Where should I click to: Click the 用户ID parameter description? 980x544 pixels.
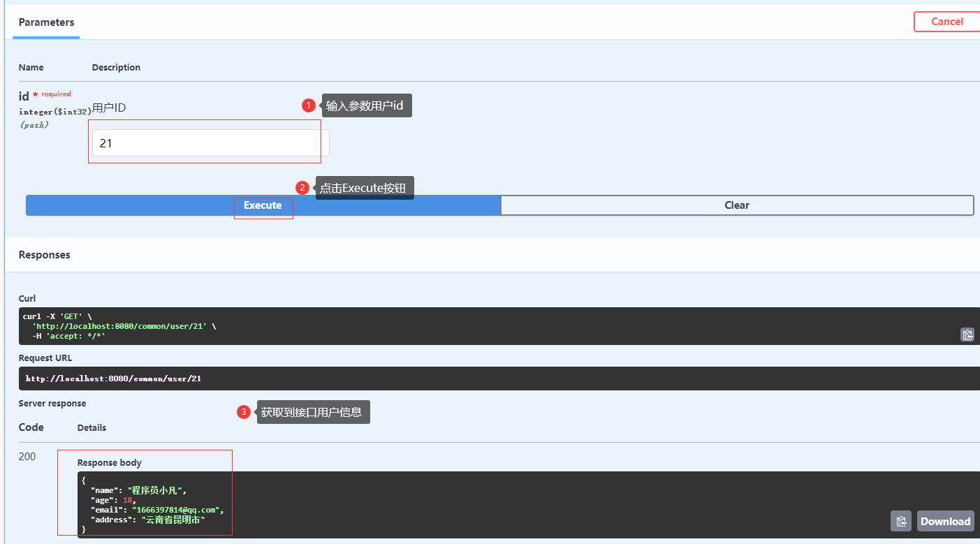(109, 108)
